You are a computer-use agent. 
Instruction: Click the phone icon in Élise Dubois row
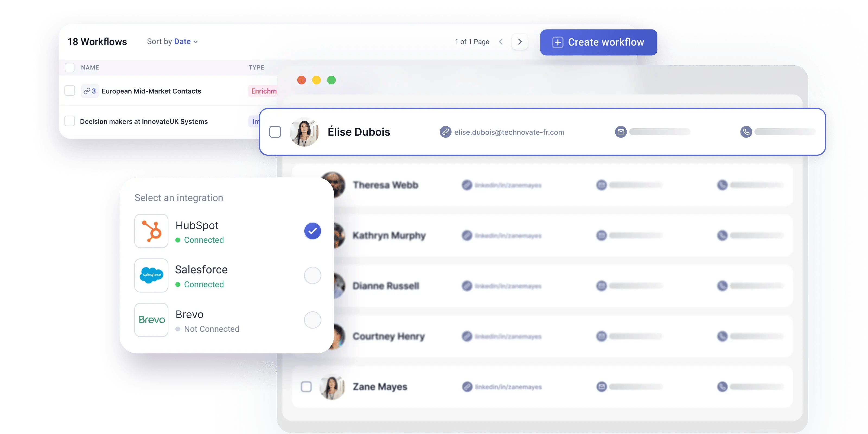click(745, 132)
